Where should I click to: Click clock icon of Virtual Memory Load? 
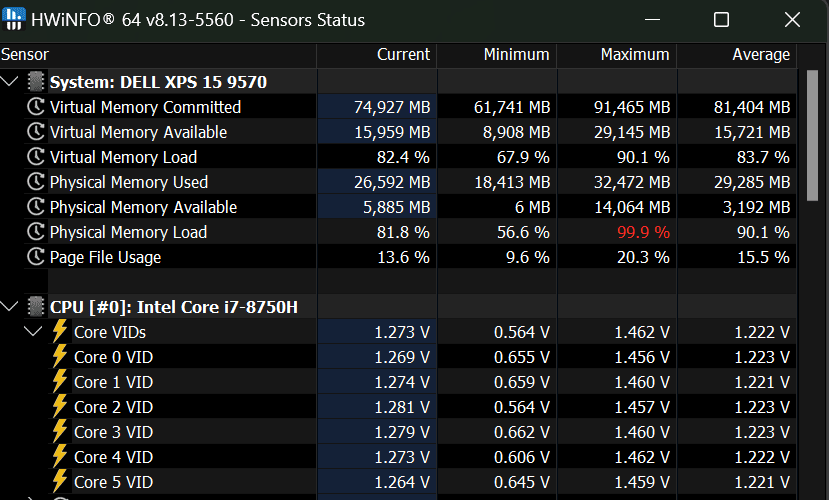pos(36,157)
